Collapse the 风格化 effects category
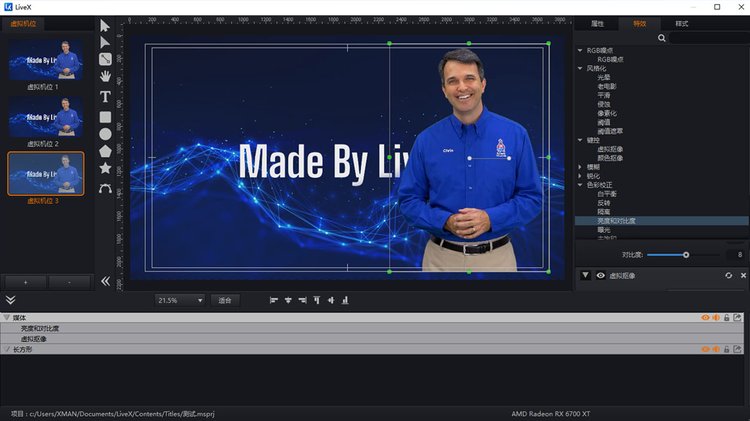Screen dimensions: 750x421 tap(581, 68)
